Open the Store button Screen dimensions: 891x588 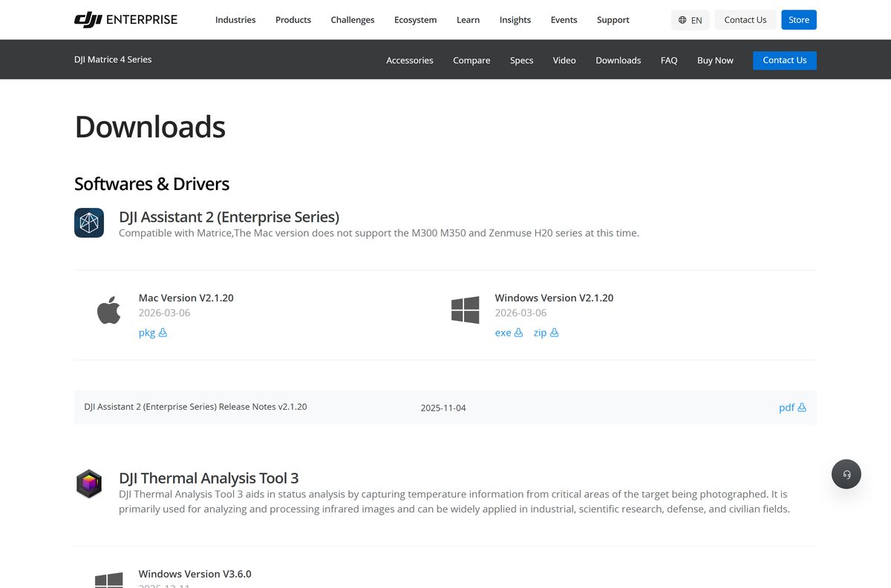tap(799, 20)
